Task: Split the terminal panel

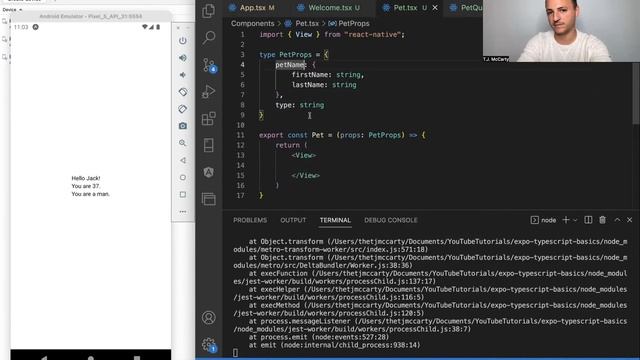Action: (588, 220)
